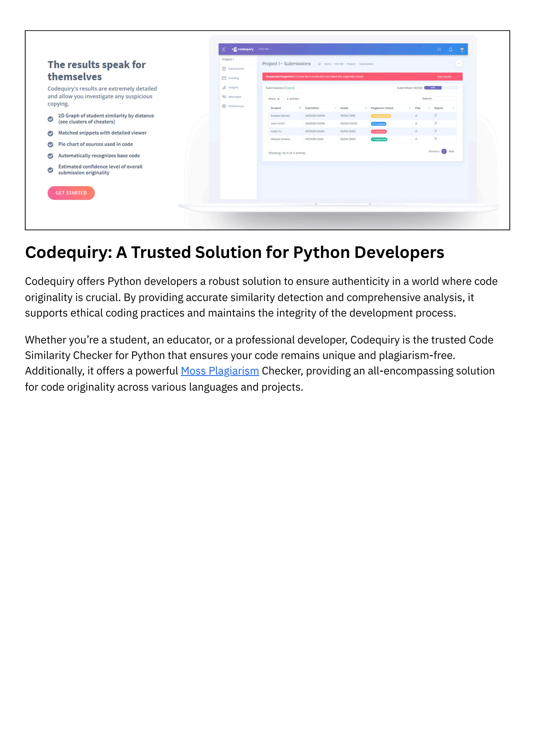Select Grading in the sidebar
Image resolution: width=535 pixels, height=756 pixels.
click(x=234, y=78)
